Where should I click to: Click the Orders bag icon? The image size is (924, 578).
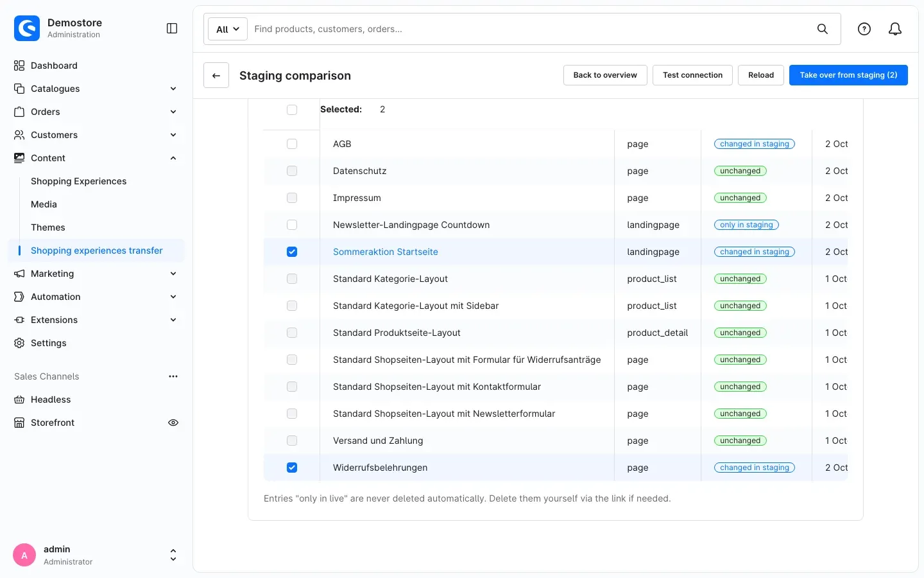pyautogui.click(x=19, y=112)
